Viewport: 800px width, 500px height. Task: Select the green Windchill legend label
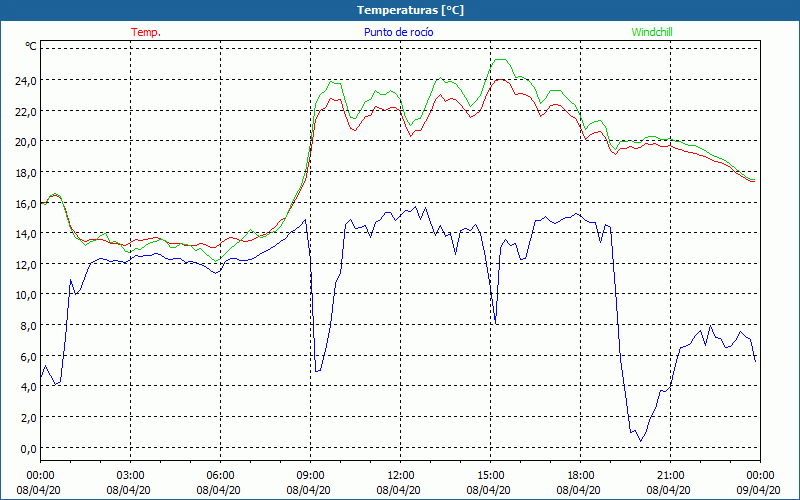(x=652, y=32)
